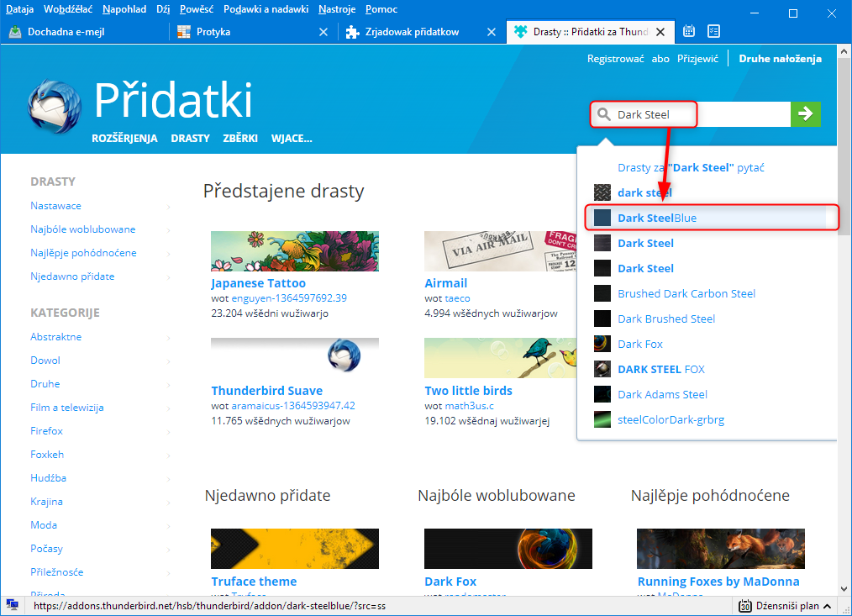Click the Registrować link

point(615,58)
